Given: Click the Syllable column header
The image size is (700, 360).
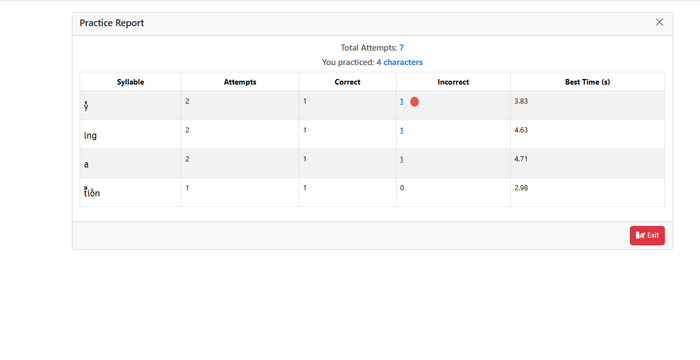Looking at the screenshot, I should click(130, 82).
